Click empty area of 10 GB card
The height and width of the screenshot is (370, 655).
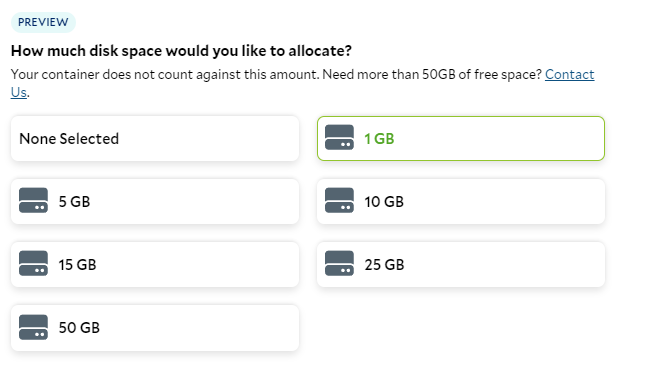point(501,202)
